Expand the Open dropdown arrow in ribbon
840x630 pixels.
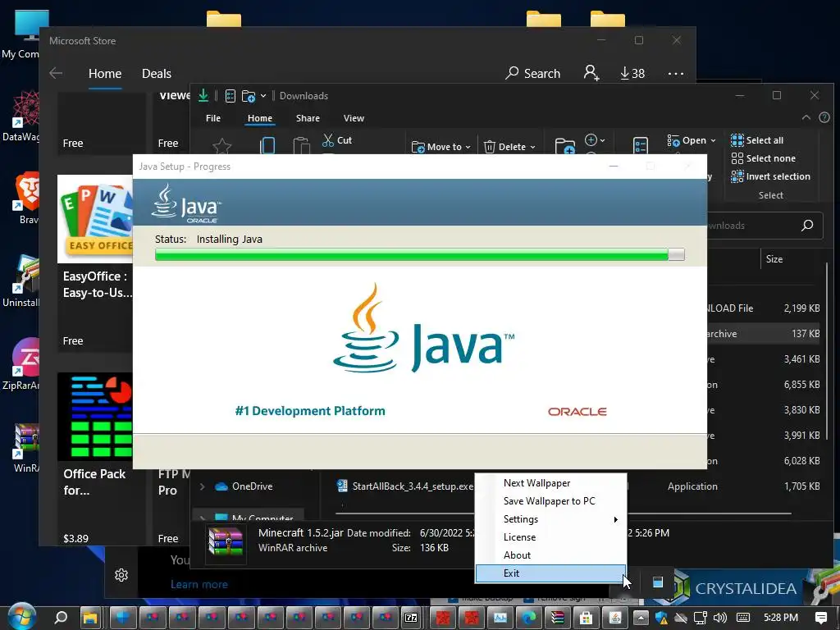pos(713,140)
